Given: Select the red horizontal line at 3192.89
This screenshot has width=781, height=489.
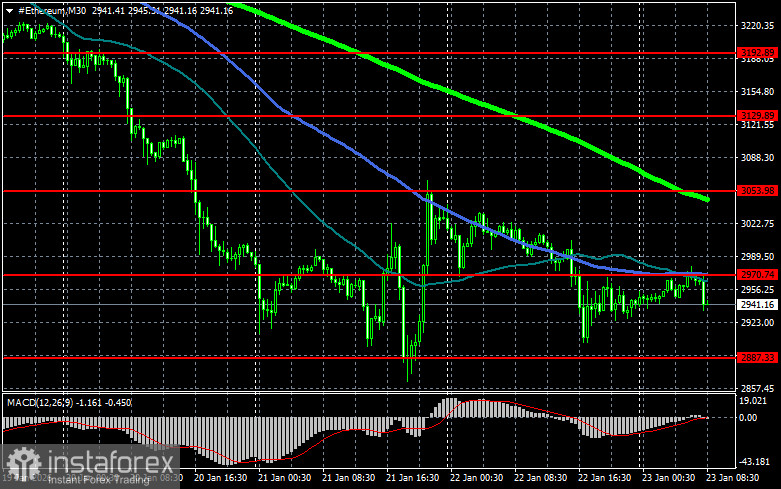Looking at the screenshot, I should tap(369, 52).
